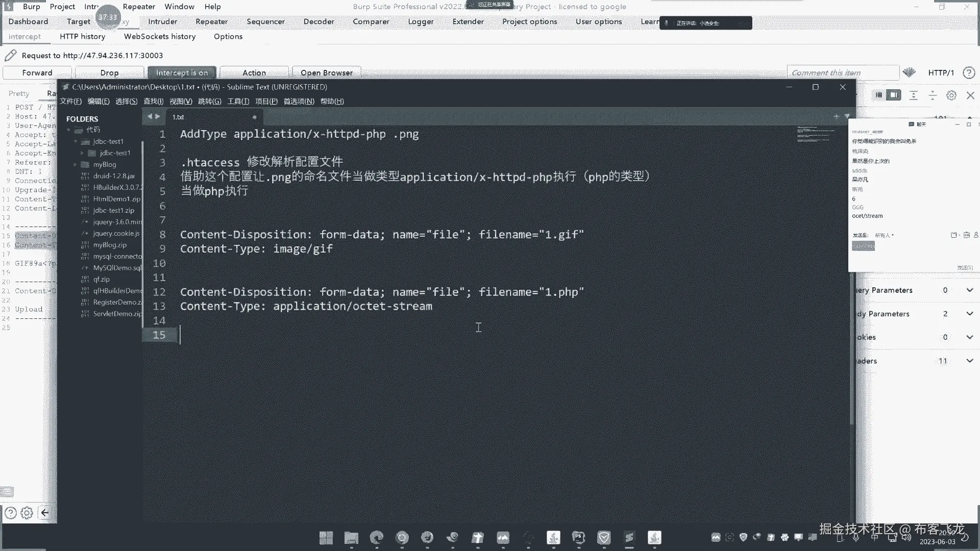Screen dimensions: 980x551
Task: Open File Explorer from Windows taskbar
Action: (351, 537)
